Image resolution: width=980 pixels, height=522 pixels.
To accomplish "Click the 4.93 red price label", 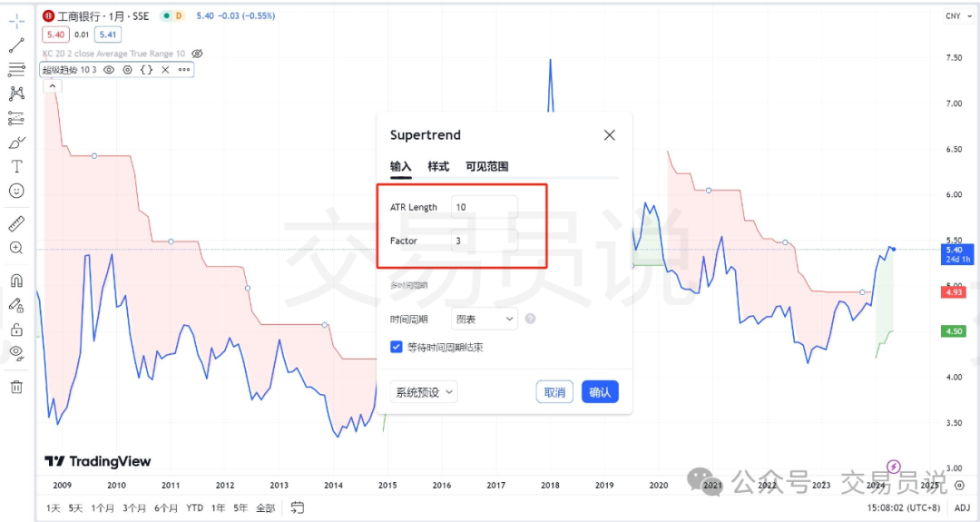I will pos(954,292).
